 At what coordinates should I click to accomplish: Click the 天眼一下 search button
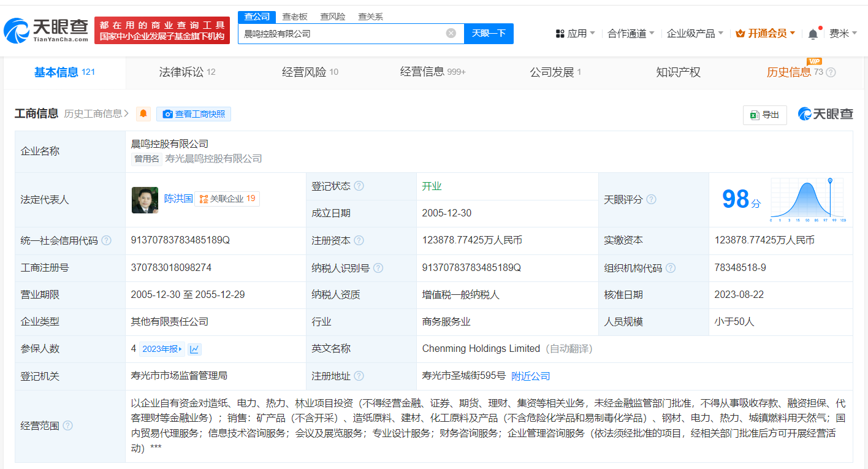pos(489,33)
